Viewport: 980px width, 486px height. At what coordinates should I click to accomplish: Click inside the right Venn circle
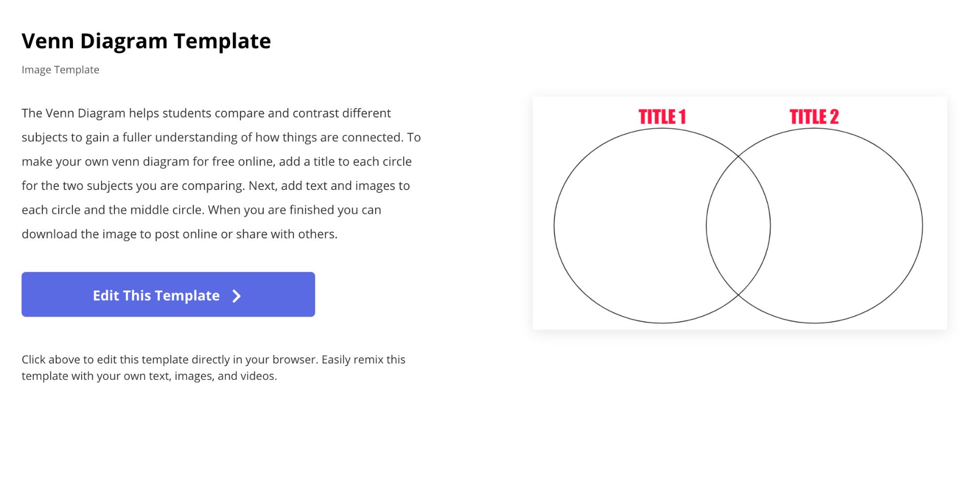tap(847, 226)
